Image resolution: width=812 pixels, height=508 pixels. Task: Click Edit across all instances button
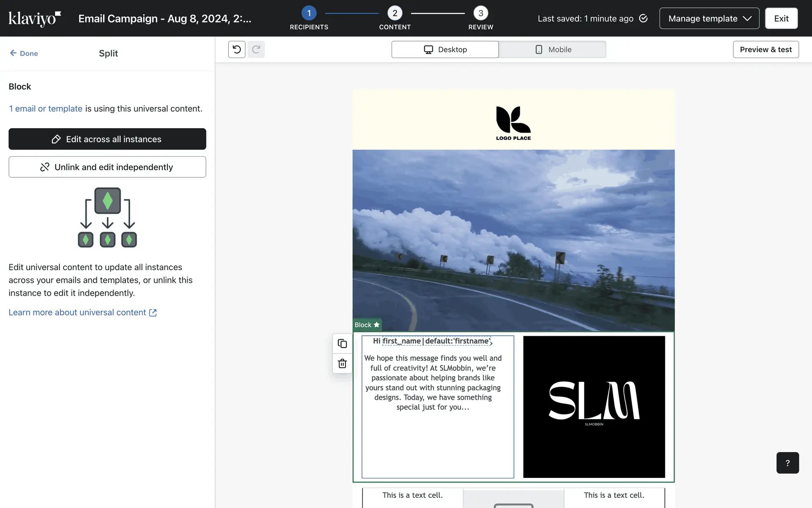click(107, 139)
